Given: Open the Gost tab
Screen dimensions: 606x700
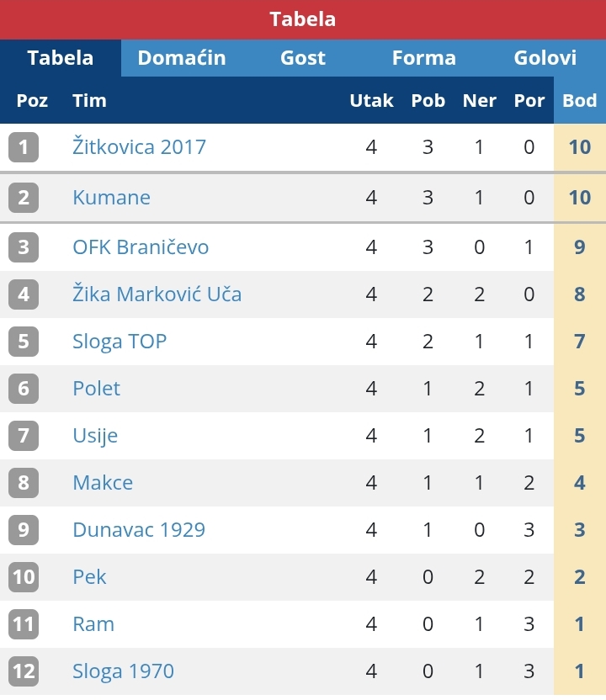Looking at the screenshot, I should tap(303, 58).
